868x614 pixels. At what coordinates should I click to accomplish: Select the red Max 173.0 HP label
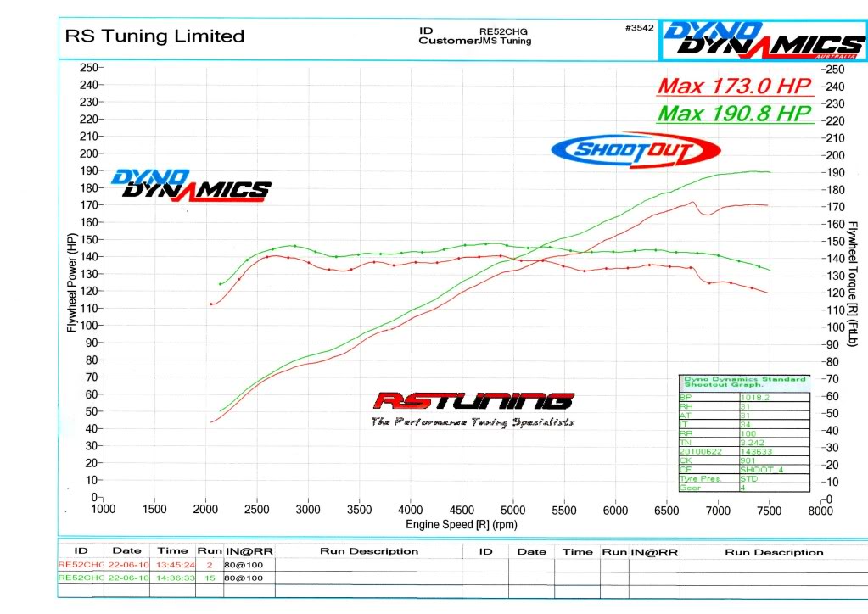click(x=735, y=87)
